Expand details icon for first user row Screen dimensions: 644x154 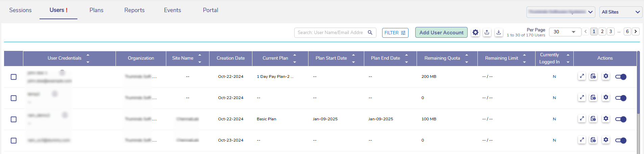click(582, 76)
